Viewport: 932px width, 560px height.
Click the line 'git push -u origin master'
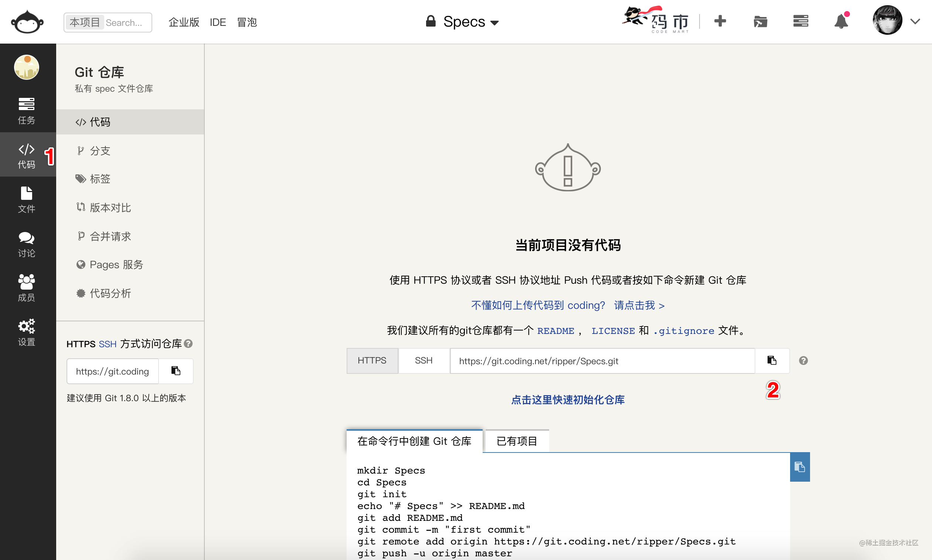[x=435, y=553]
